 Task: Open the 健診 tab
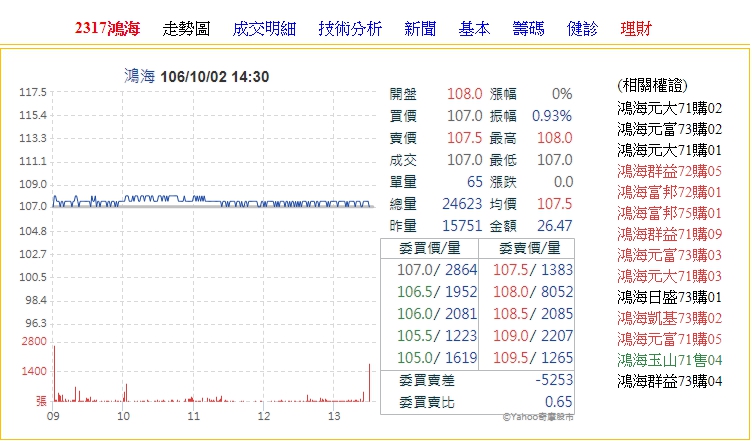click(x=582, y=29)
